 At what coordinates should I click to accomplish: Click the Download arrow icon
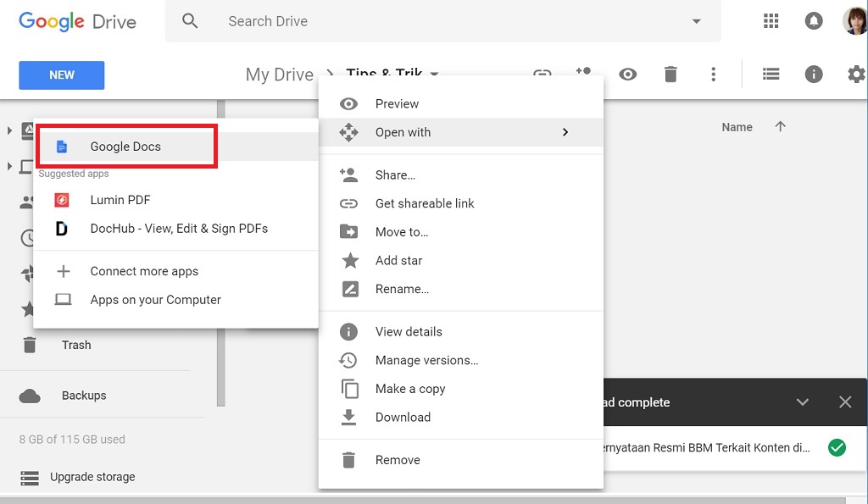[x=348, y=417]
